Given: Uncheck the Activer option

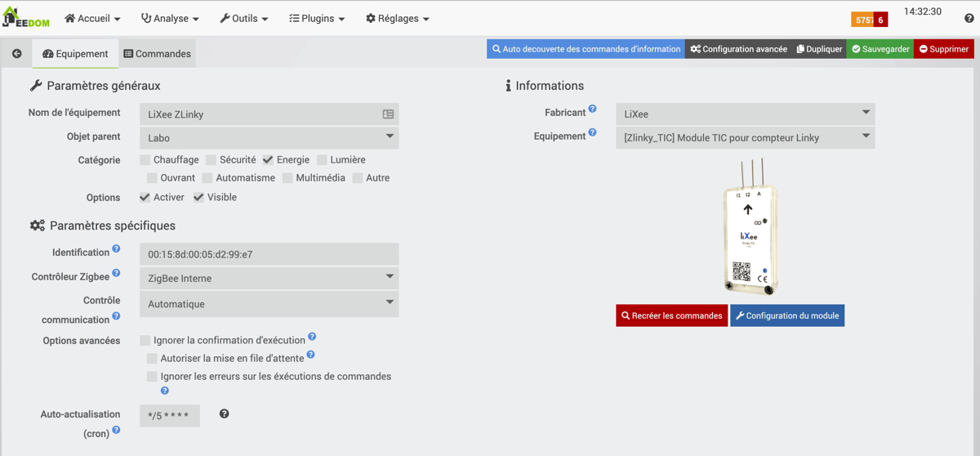Looking at the screenshot, I should [145, 198].
